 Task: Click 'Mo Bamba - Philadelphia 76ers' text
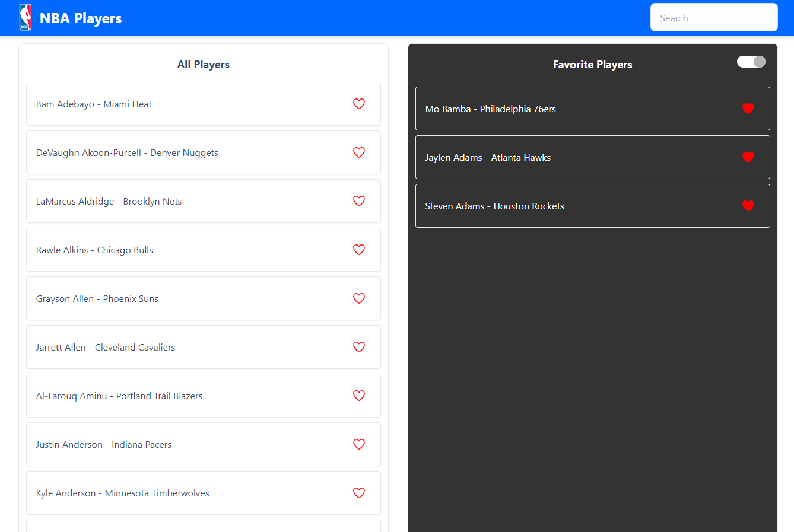click(x=491, y=109)
